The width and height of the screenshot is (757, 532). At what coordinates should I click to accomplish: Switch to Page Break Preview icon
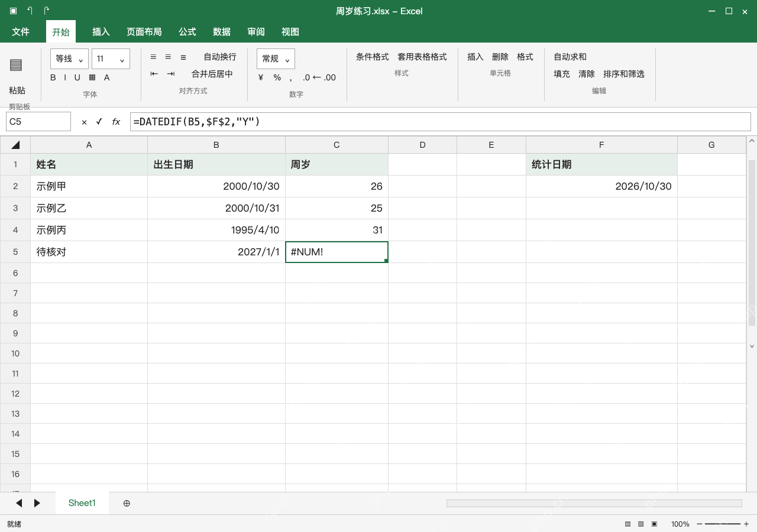coord(654,524)
